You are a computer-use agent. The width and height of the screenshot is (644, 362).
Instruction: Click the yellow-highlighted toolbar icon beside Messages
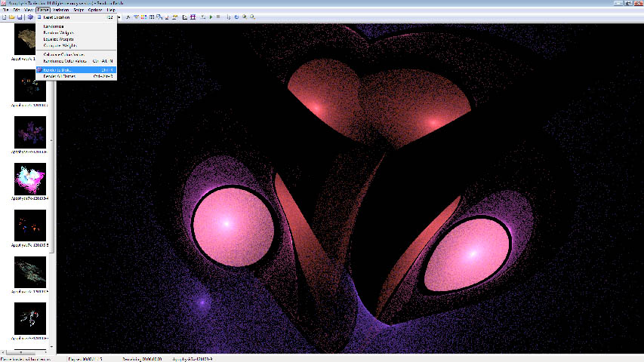[x=175, y=17]
